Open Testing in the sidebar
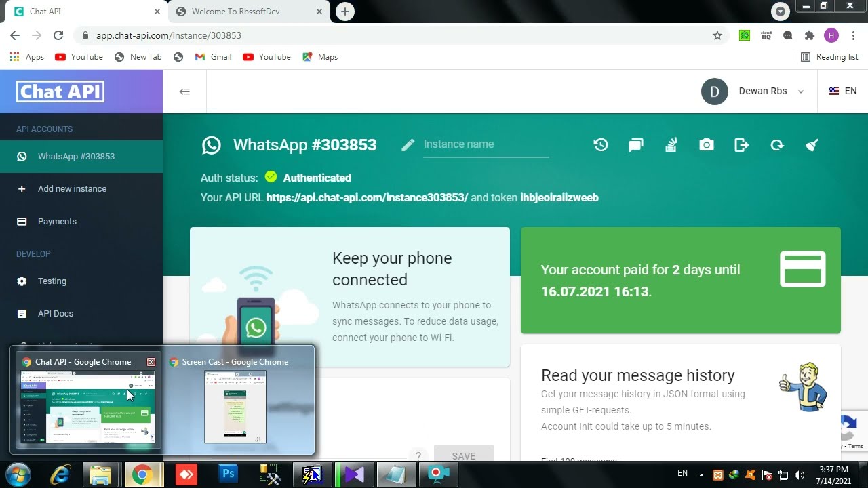Screen dimensions: 868x488 click(x=81, y=281)
